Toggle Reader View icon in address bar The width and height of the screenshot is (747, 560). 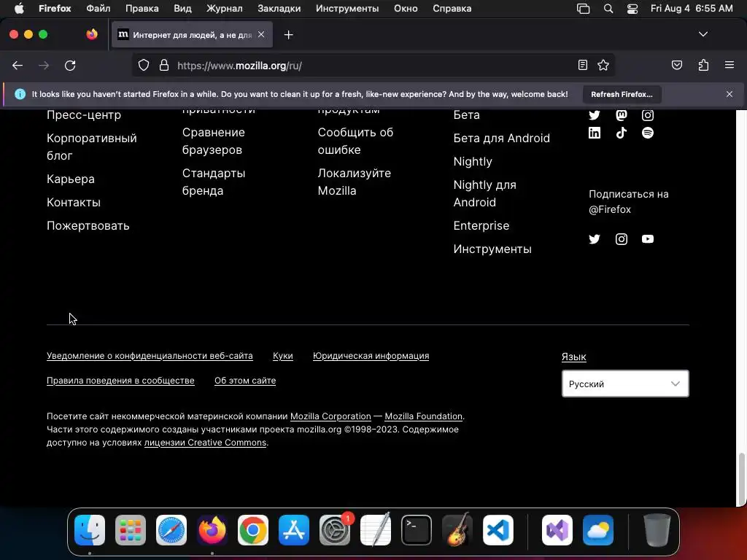[x=583, y=65]
